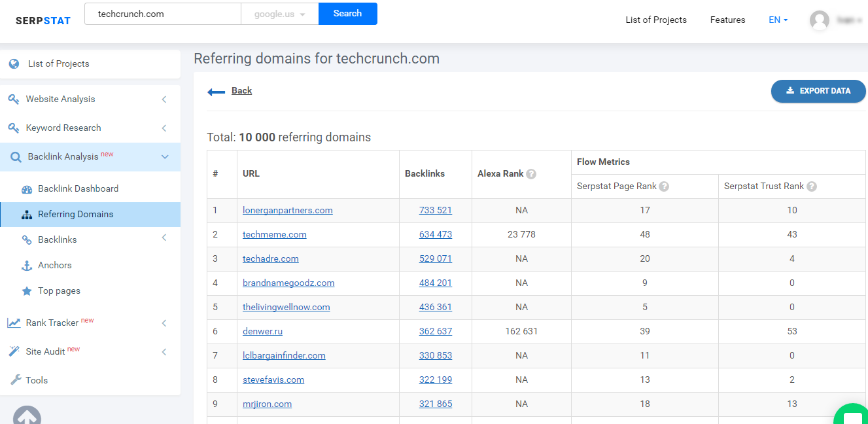Click Alexa Rank value 162 631

tap(521, 332)
